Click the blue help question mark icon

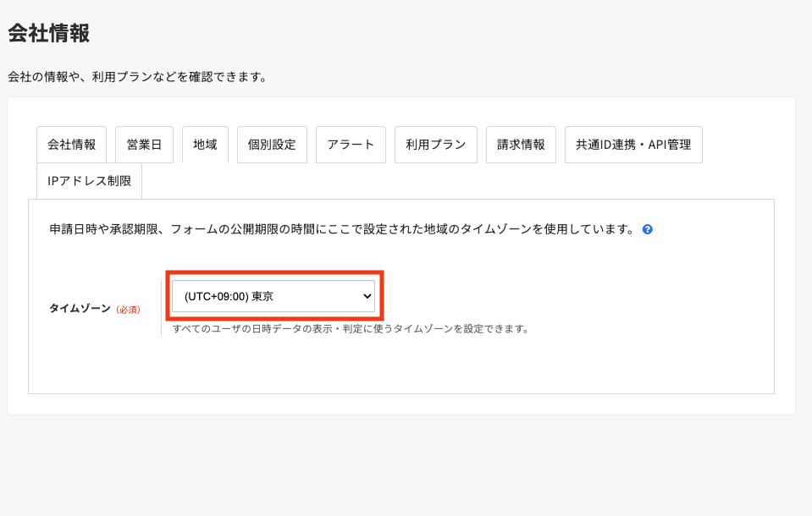coord(648,229)
